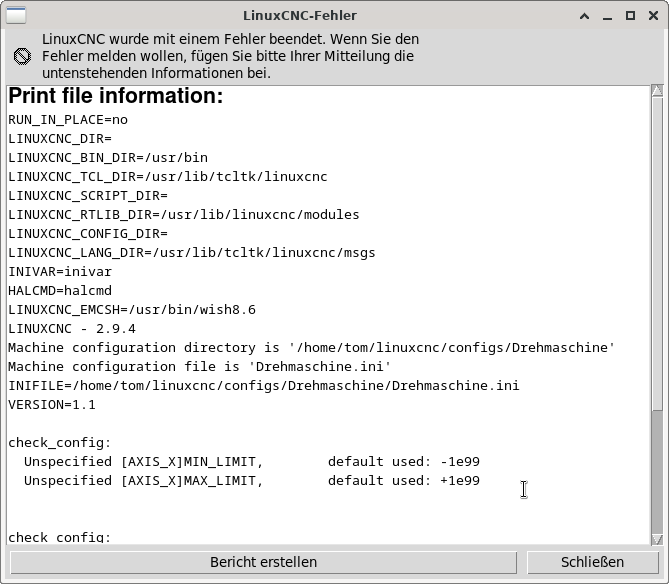Click the line 'LINUXCNC_DIR='
The image size is (669, 584).
click(60, 139)
